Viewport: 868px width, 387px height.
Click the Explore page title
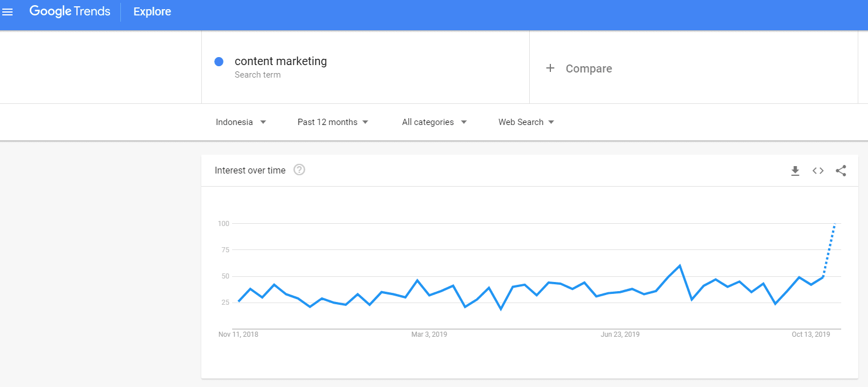152,12
